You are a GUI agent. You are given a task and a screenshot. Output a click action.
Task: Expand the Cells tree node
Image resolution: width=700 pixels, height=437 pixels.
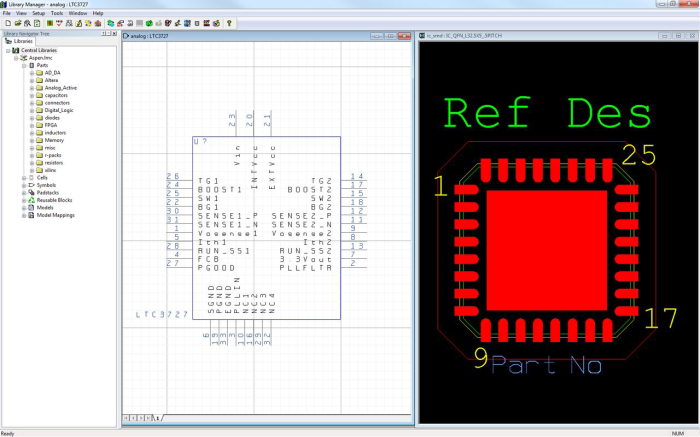(24, 178)
